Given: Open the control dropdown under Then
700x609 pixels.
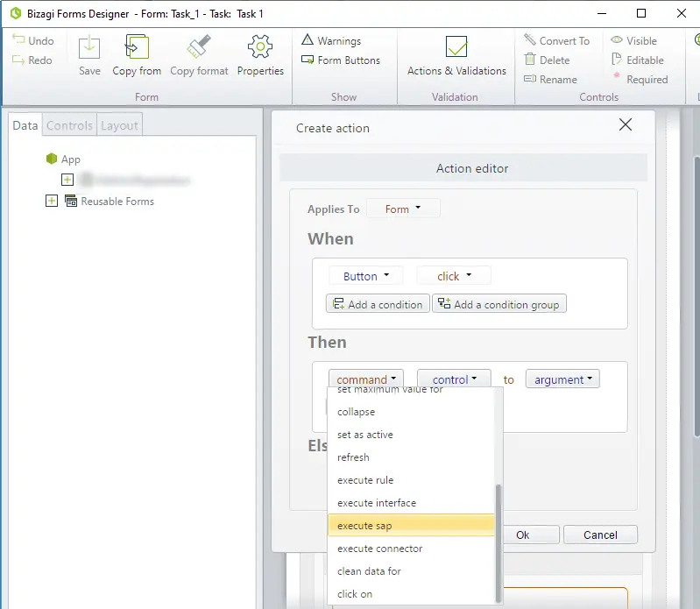Looking at the screenshot, I should point(454,379).
